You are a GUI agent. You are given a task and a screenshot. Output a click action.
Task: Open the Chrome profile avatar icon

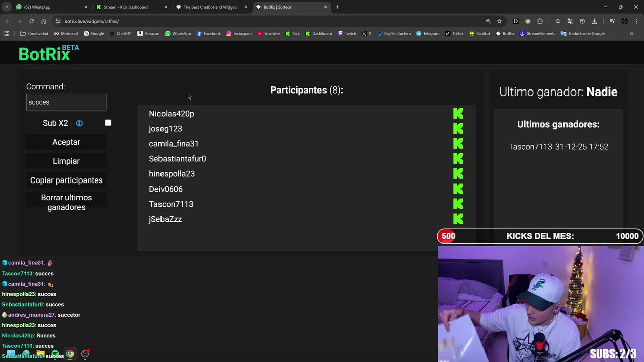click(x=624, y=21)
